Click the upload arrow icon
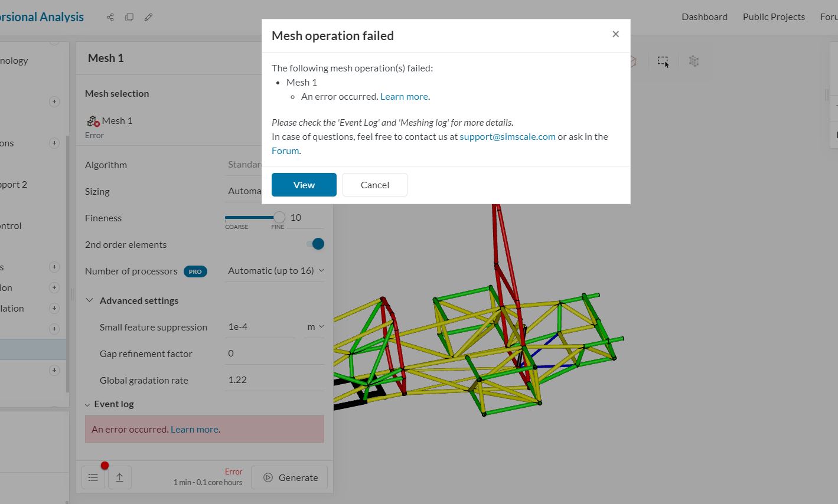This screenshot has width=838, height=504. coord(119,477)
